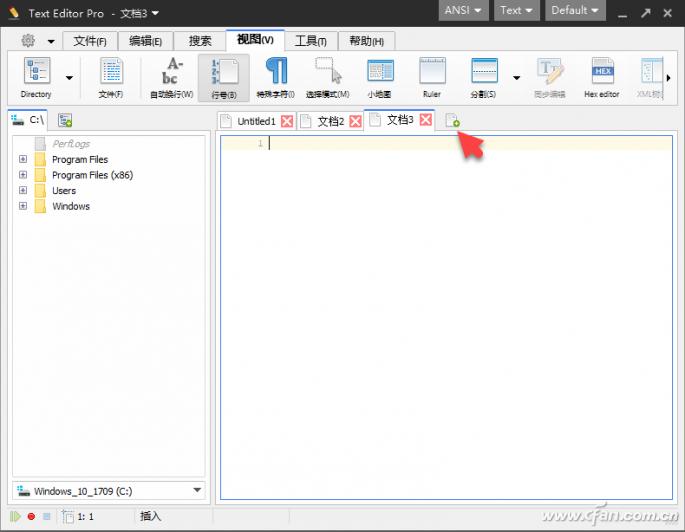
Task: Click into the editor text area
Action: [445, 300]
